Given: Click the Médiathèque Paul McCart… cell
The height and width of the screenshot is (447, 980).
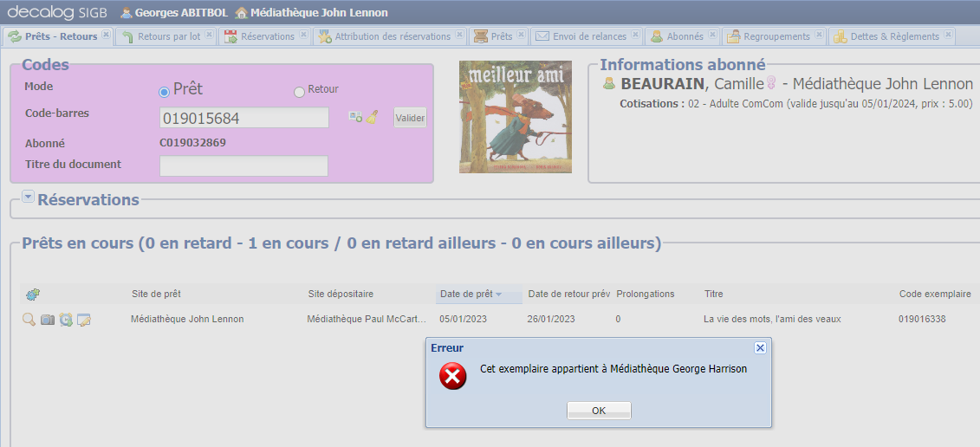Looking at the screenshot, I should 367,319.
